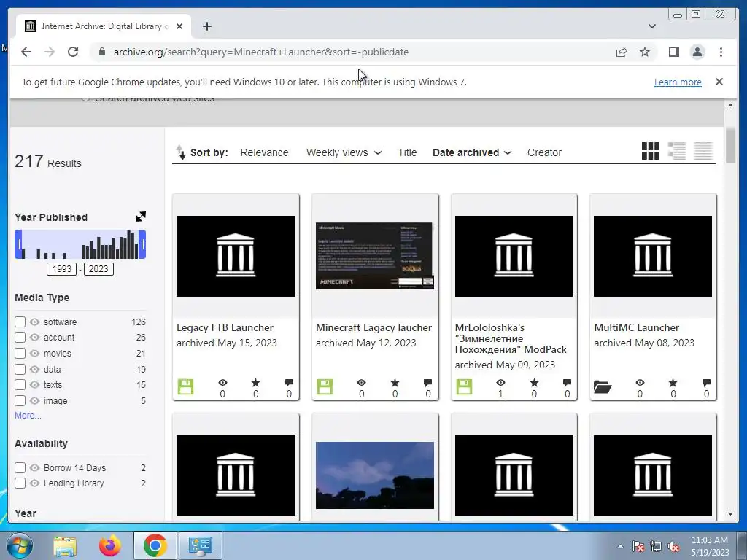Image resolution: width=747 pixels, height=560 pixels.
Task: Edit the 1993 start year field
Action: coord(61,268)
